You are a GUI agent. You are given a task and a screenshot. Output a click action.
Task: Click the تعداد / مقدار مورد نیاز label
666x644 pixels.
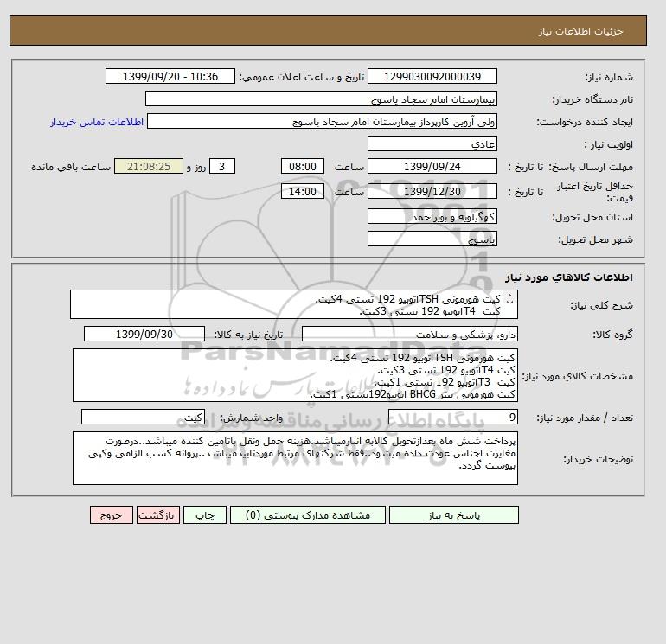pos(585,418)
